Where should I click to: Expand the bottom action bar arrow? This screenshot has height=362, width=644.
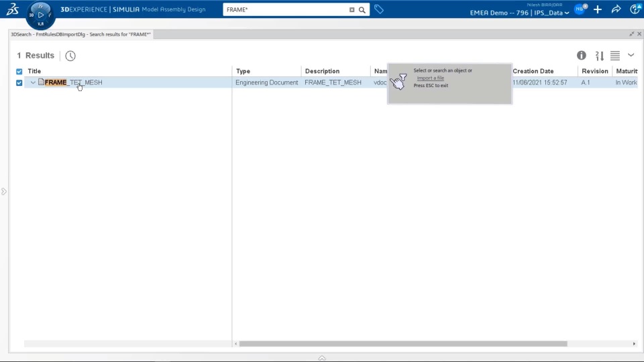(322, 358)
